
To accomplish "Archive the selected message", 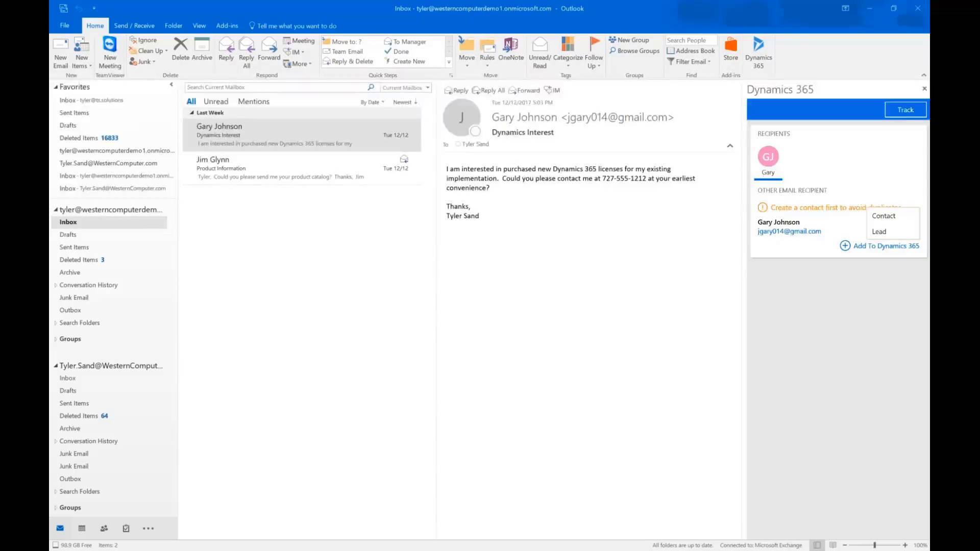I will [201, 50].
